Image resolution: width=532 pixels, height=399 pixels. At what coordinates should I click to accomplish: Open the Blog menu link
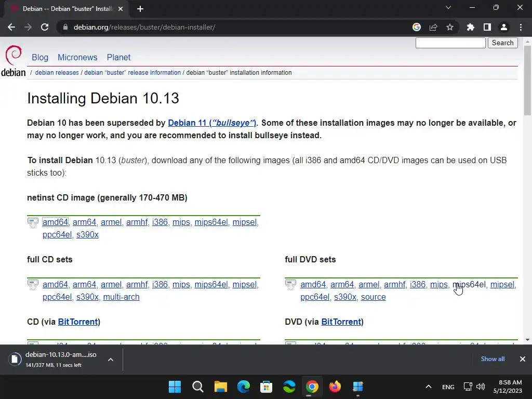40,57
